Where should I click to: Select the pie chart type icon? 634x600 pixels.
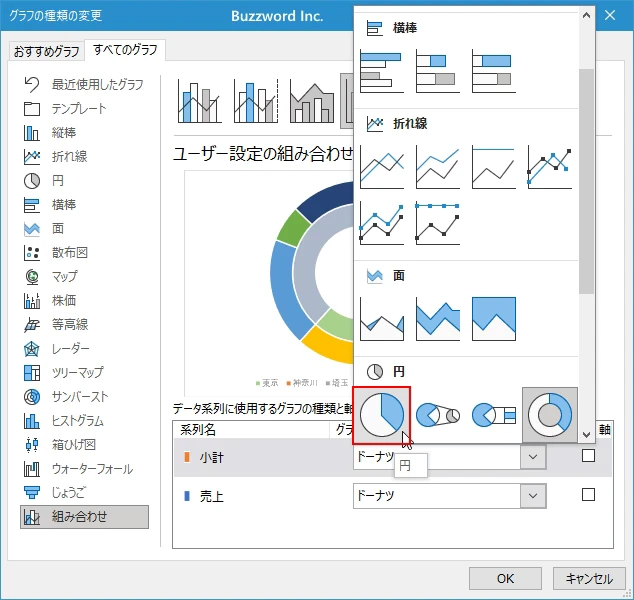point(381,415)
